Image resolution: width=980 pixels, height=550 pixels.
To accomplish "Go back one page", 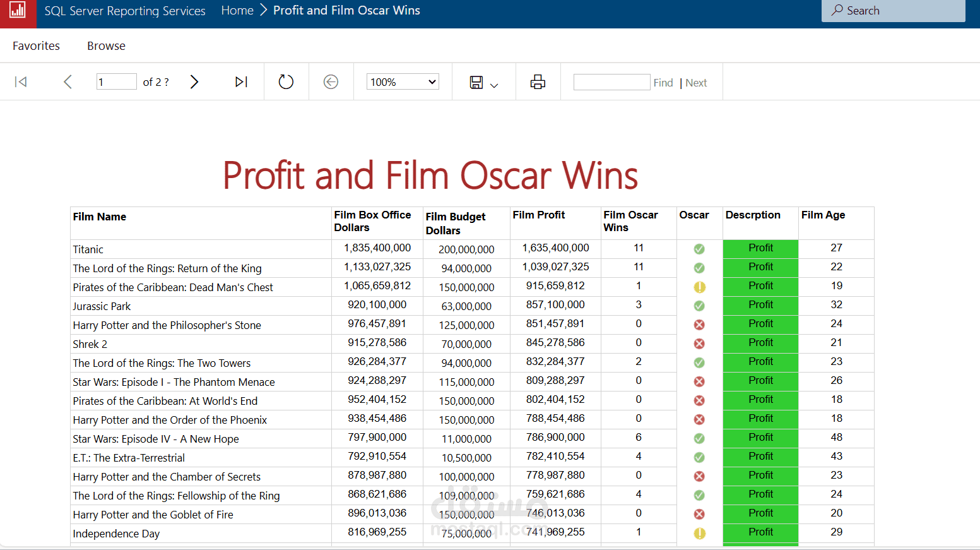I will click(68, 81).
